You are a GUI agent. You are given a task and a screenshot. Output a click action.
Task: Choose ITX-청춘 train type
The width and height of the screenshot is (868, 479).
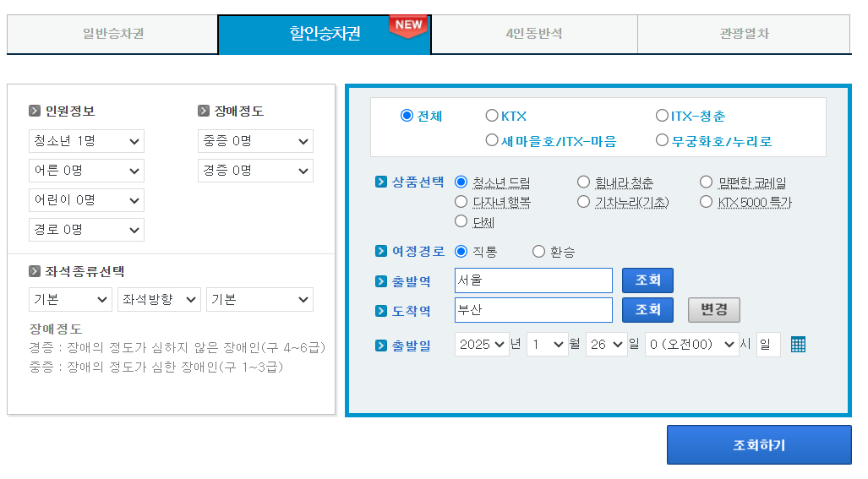(x=662, y=116)
